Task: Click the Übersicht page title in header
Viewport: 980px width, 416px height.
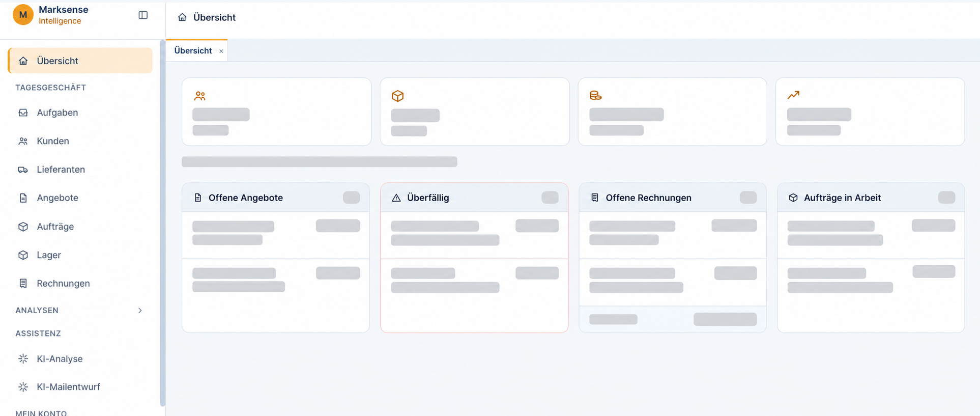Action: pyautogui.click(x=214, y=17)
